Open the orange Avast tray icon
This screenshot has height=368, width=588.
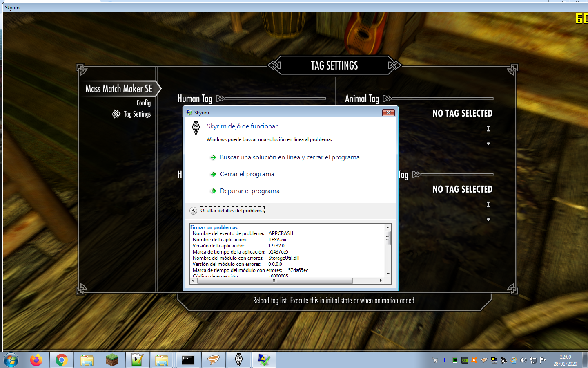474,360
